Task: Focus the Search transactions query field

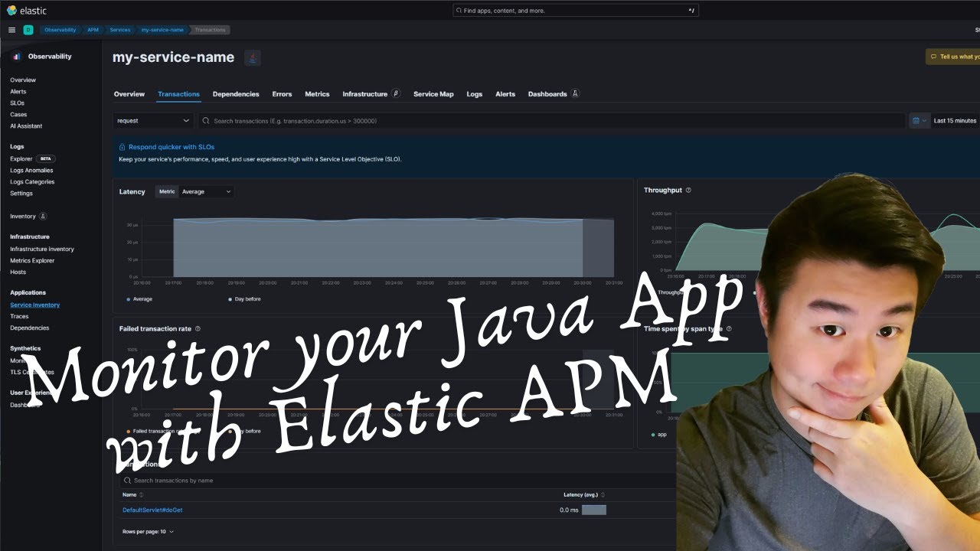Action: (551, 121)
